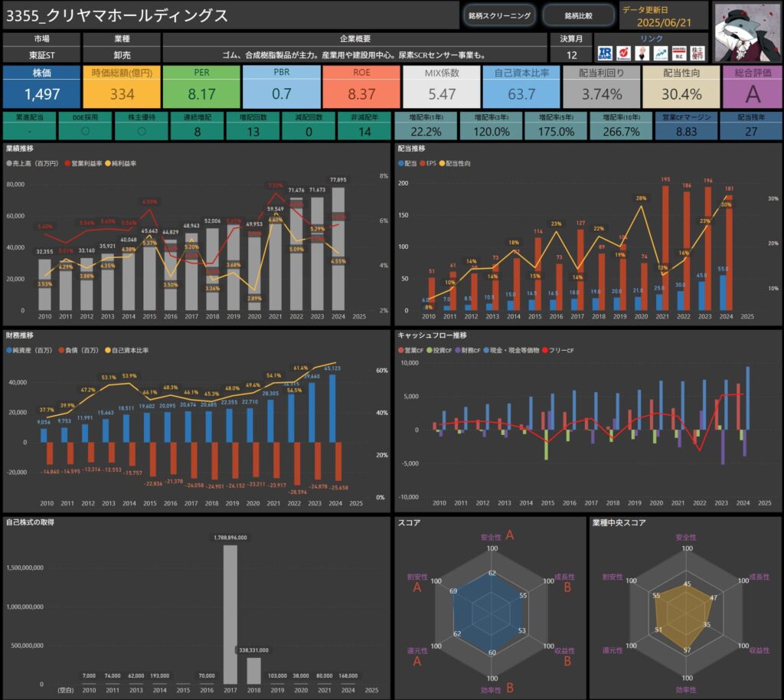784x700 pixels.
Task: Click the 配当性向 legend entry in 配当推移
Action: pos(455,163)
